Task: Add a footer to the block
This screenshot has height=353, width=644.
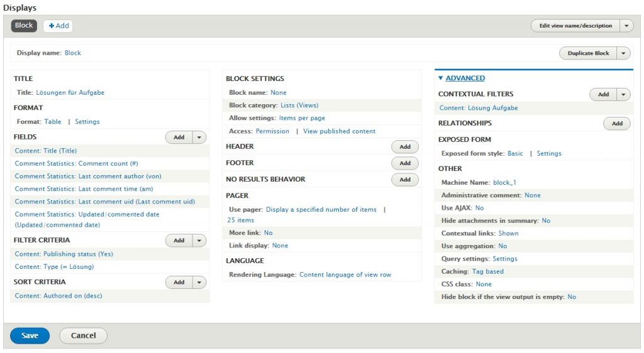Action: (x=404, y=163)
